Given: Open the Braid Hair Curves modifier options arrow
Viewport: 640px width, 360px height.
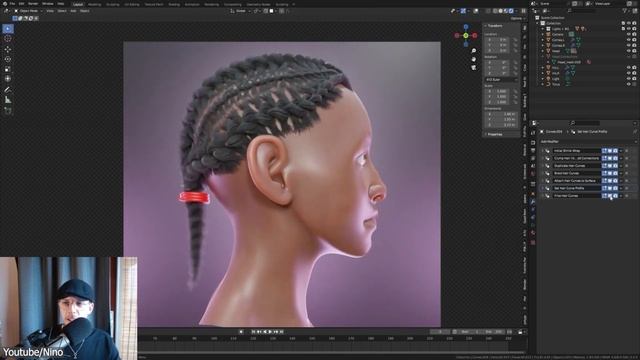Looking at the screenshot, I should coord(621,173).
